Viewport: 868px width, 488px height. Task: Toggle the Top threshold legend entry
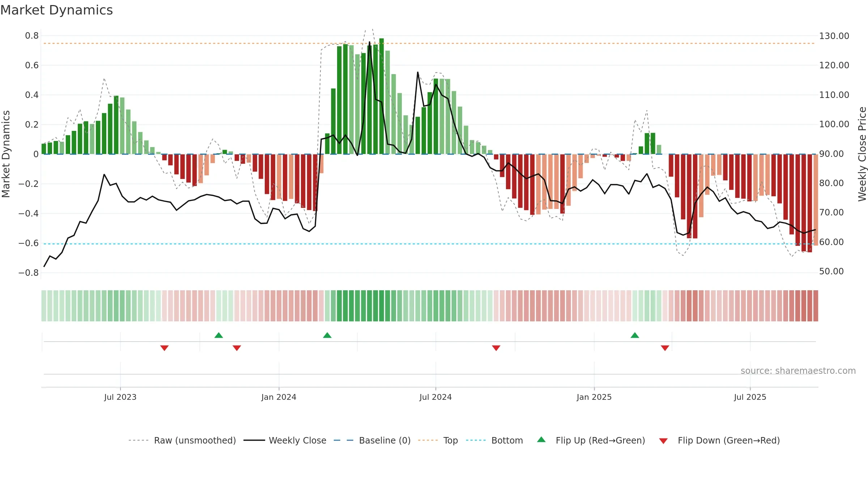pyautogui.click(x=438, y=440)
